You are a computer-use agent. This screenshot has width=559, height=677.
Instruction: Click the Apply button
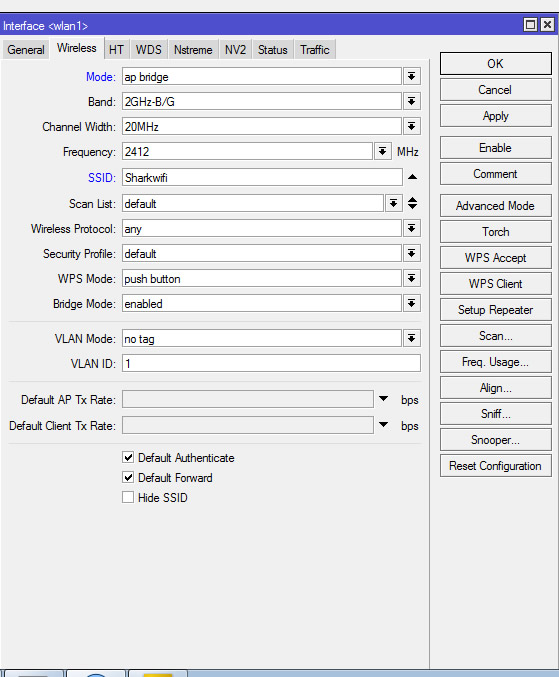click(496, 116)
